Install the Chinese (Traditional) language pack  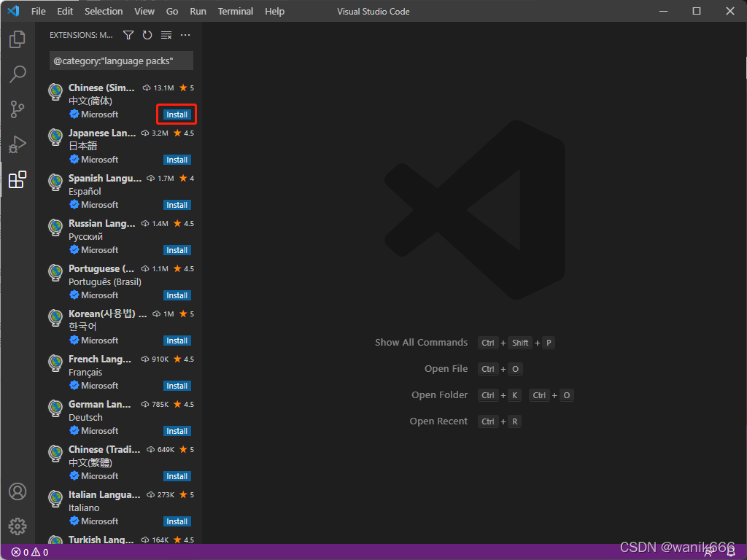click(x=177, y=477)
